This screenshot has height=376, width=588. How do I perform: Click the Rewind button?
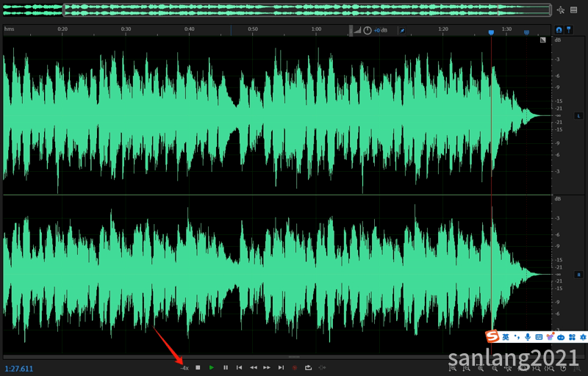click(254, 367)
